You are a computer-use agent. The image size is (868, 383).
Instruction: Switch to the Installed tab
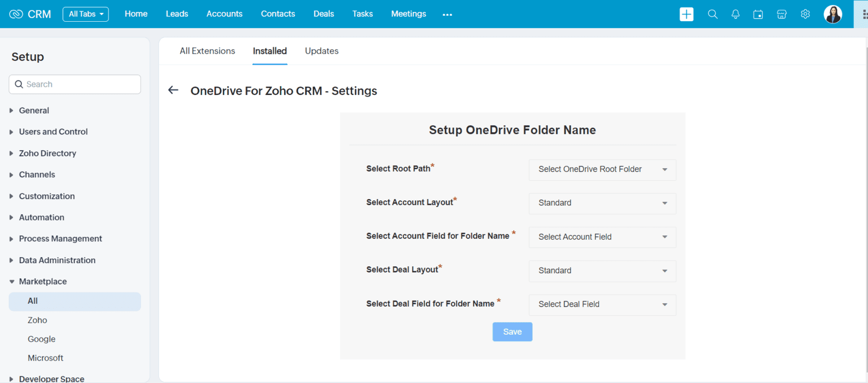click(270, 51)
